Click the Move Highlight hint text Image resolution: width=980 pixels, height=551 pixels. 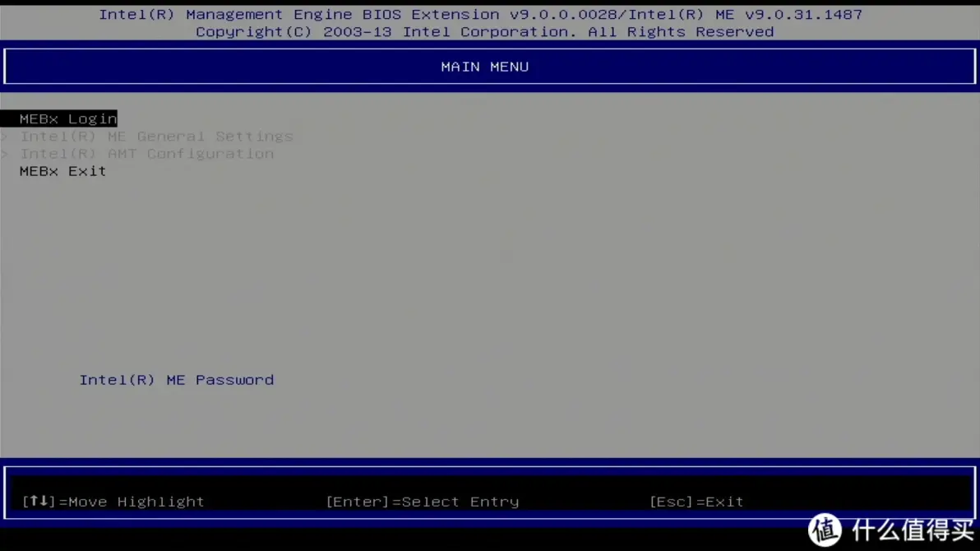click(x=136, y=502)
